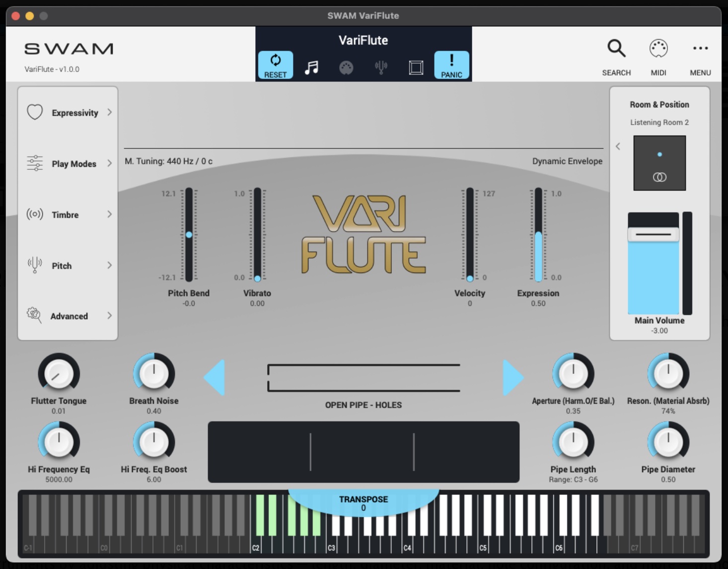Select previous pipe type with left arrow
Screen dimensions: 728x569
(x=215, y=378)
